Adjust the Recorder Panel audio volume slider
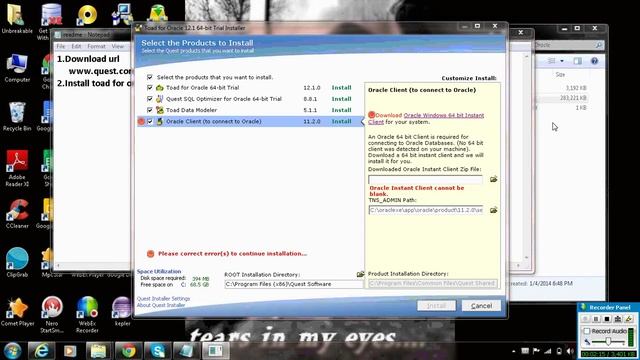Screen dimensions: 640x360 coord(608,341)
